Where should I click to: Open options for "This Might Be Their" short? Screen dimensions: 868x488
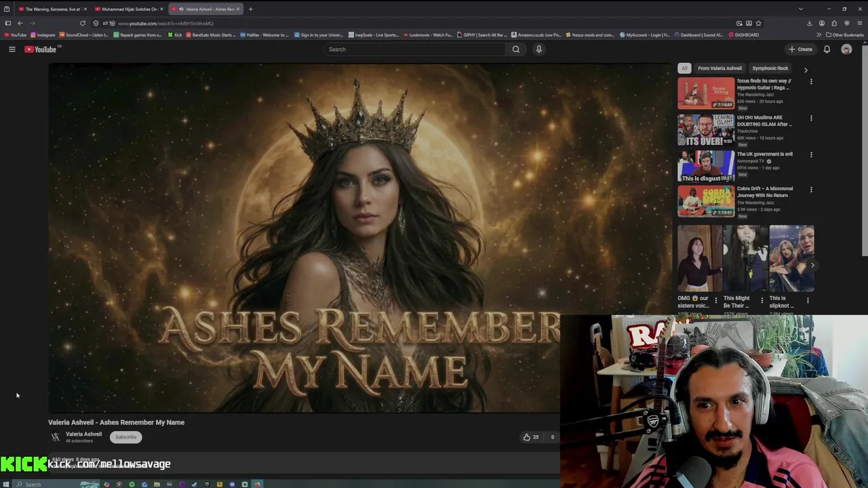(762, 300)
